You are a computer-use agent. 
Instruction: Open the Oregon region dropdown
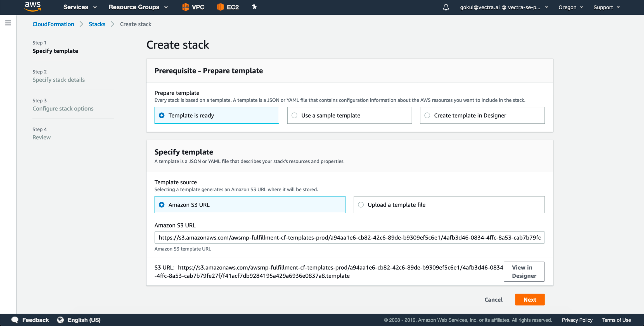[x=570, y=7]
